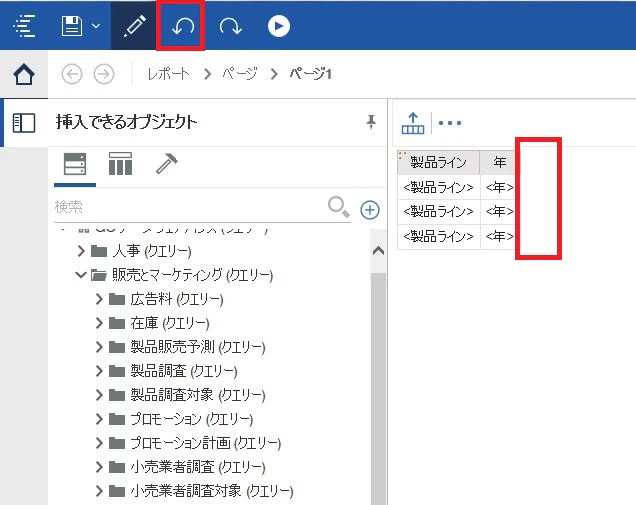The height and width of the screenshot is (505, 636).
Task: Click the back navigation arrow
Action: coord(72,74)
